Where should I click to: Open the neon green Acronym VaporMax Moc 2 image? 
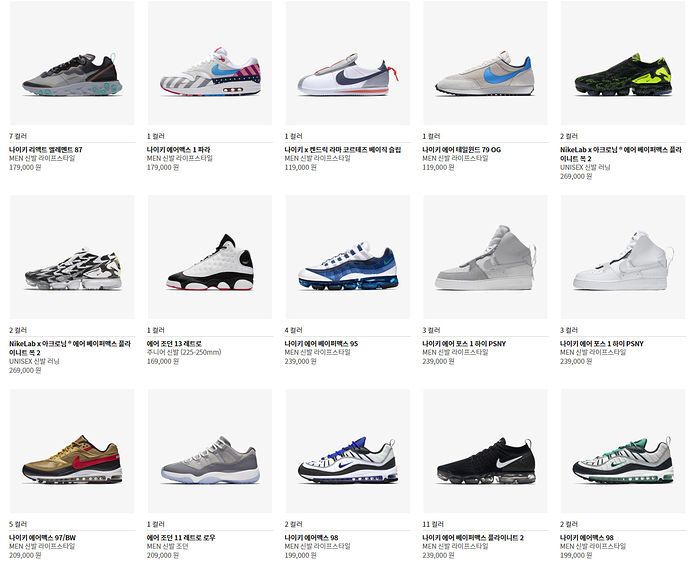[623, 63]
